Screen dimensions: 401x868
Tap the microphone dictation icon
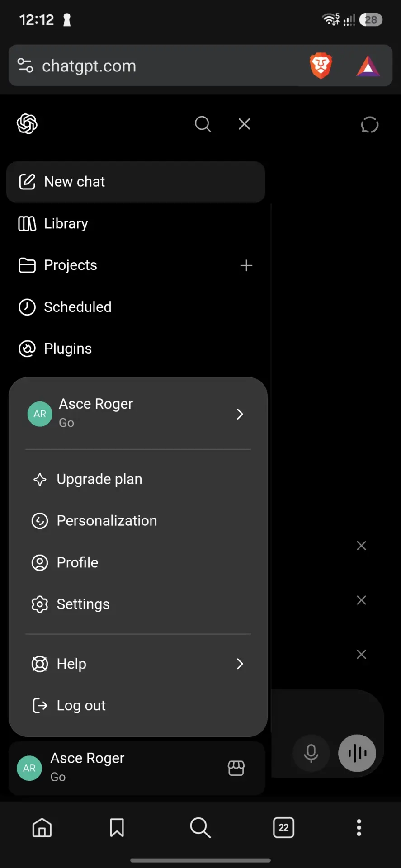tap(311, 753)
